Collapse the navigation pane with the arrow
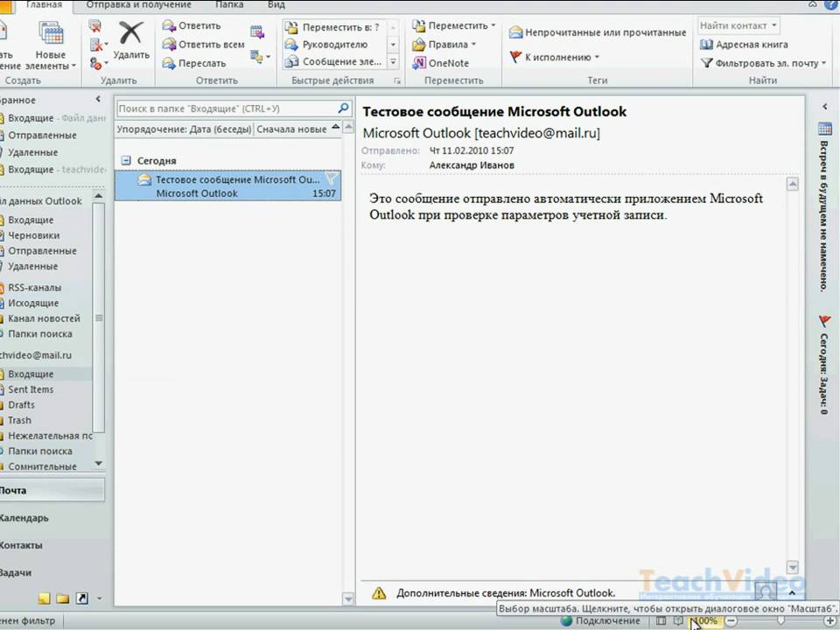The image size is (840, 630). pos(98,99)
